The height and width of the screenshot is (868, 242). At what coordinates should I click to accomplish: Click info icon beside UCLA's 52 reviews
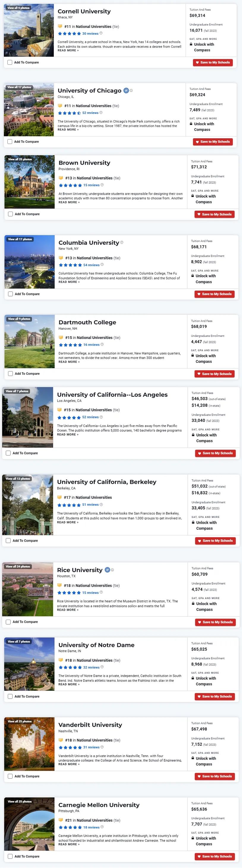101,417
